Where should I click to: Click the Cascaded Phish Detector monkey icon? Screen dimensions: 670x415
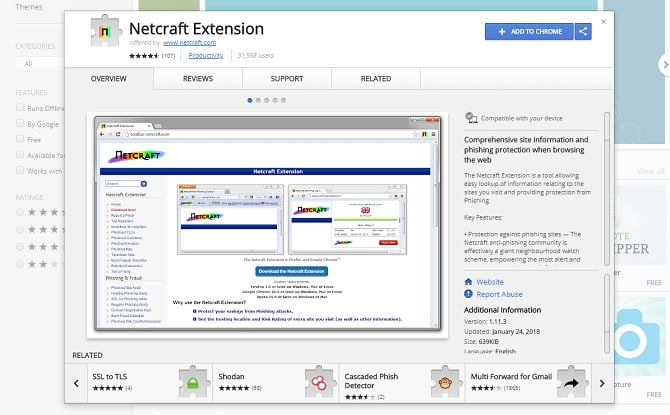445,383
